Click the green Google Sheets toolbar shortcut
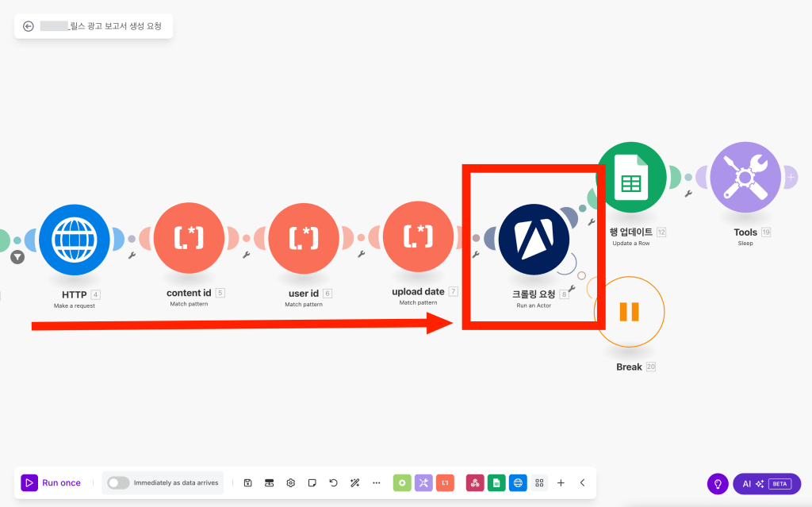Viewport: 812px width, 507px height. click(496, 482)
